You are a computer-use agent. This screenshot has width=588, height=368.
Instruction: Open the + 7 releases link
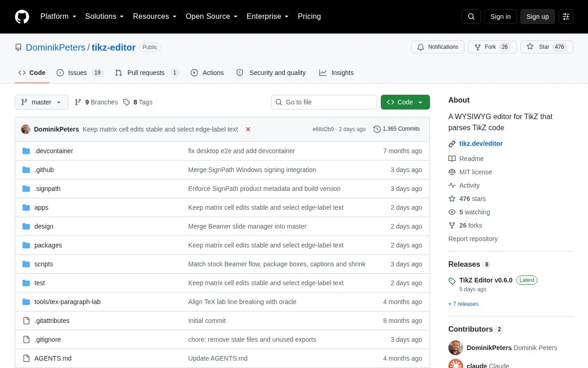click(463, 304)
